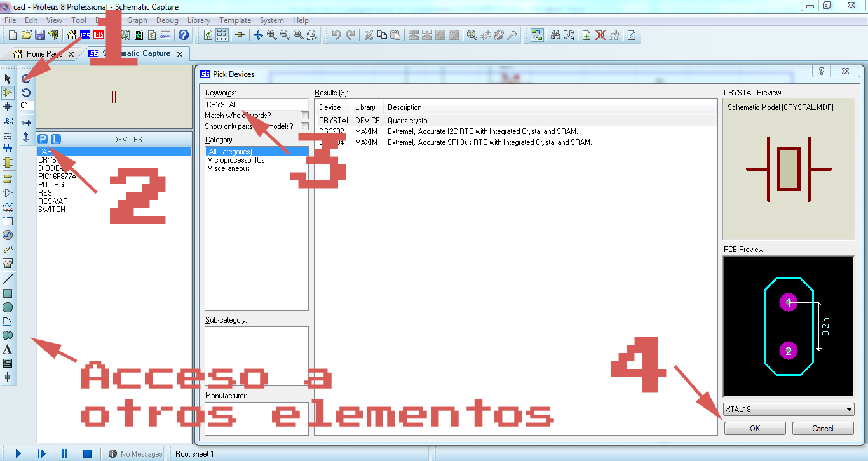This screenshot has height=461, width=868.
Task: Mirror horizontally with X-mirror arrow icon
Action: (26, 123)
